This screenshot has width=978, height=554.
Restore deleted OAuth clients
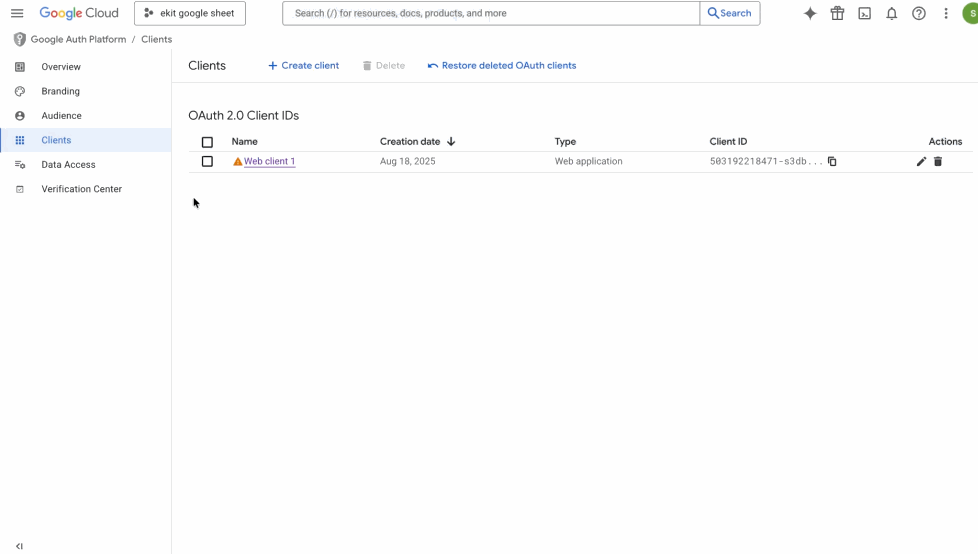coord(502,66)
